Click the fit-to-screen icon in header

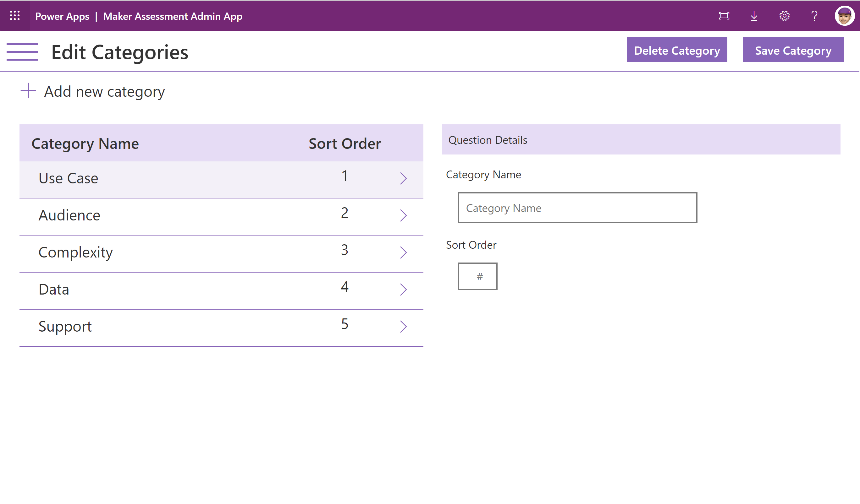tap(724, 16)
